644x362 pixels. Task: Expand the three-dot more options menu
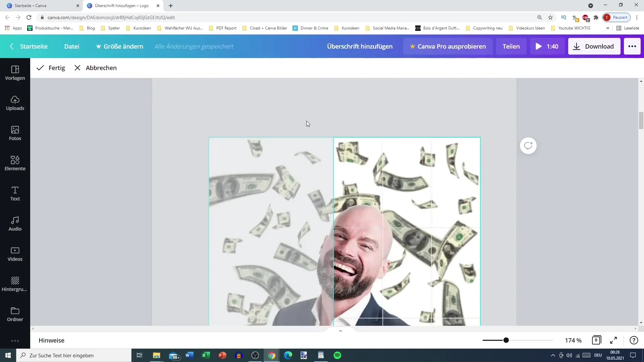[632, 46]
